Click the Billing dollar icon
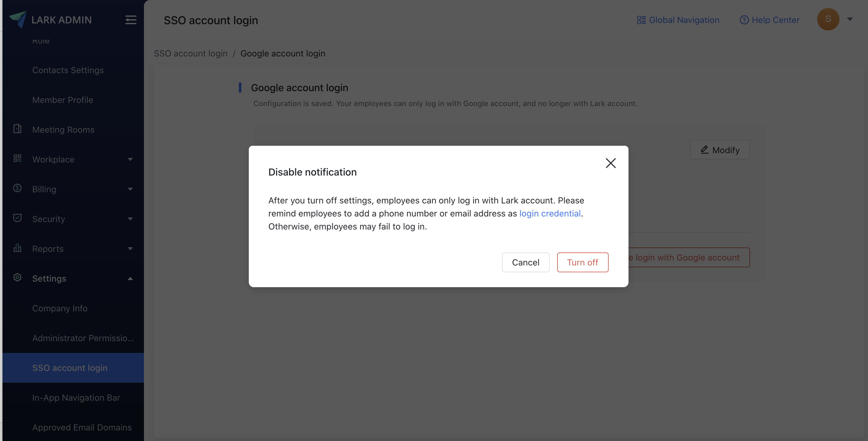 (17, 188)
